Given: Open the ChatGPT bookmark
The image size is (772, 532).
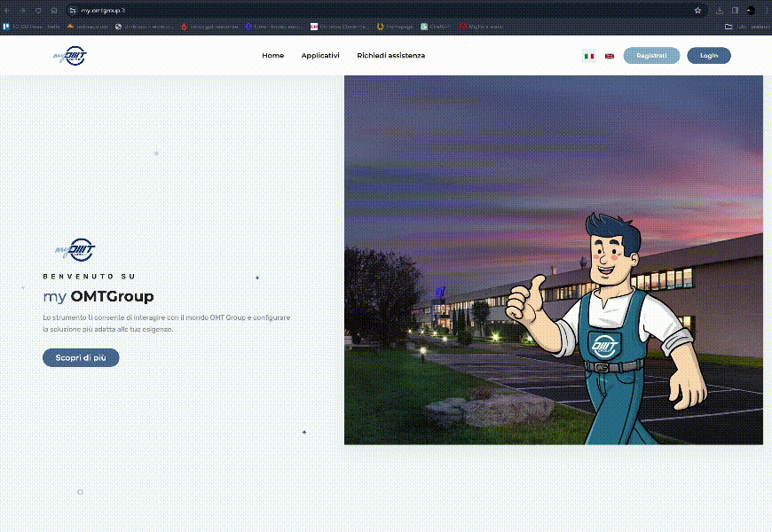Looking at the screenshot, I should 436,27.
